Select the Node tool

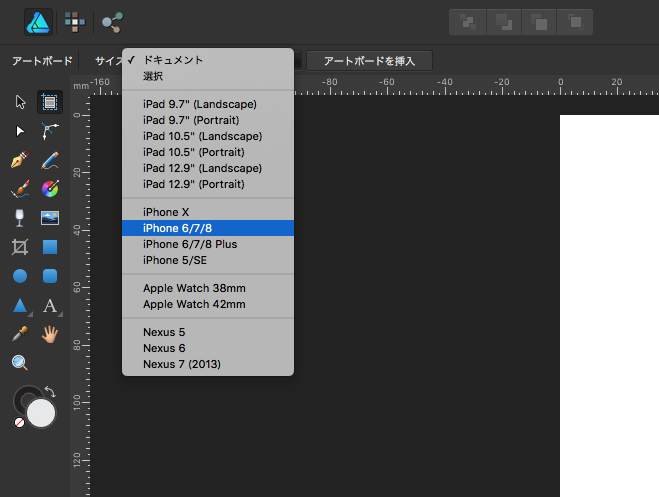tap(20, 131)
